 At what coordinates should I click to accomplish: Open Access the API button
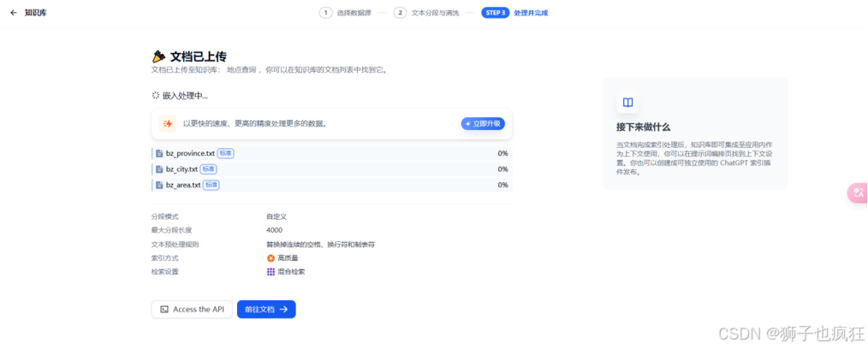point(192,309)
